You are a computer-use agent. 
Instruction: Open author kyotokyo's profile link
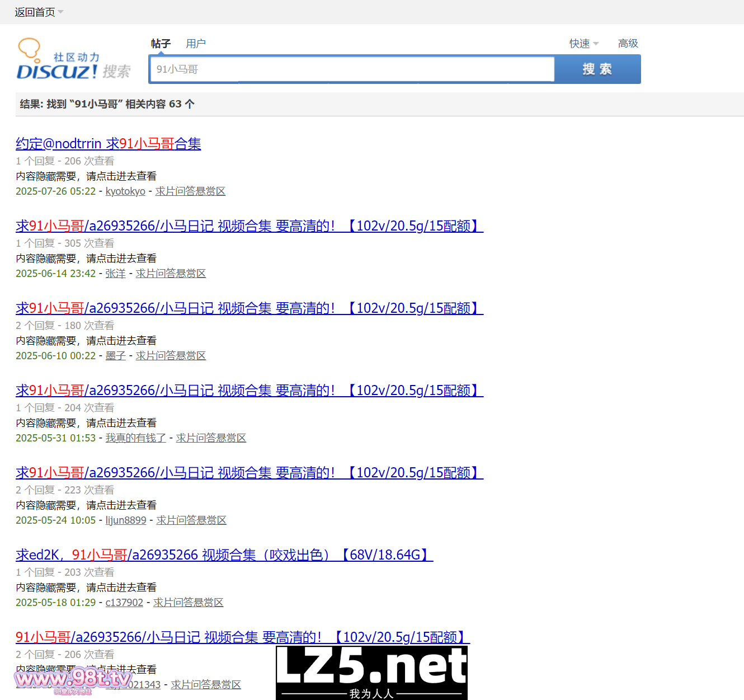click(125, 191)
